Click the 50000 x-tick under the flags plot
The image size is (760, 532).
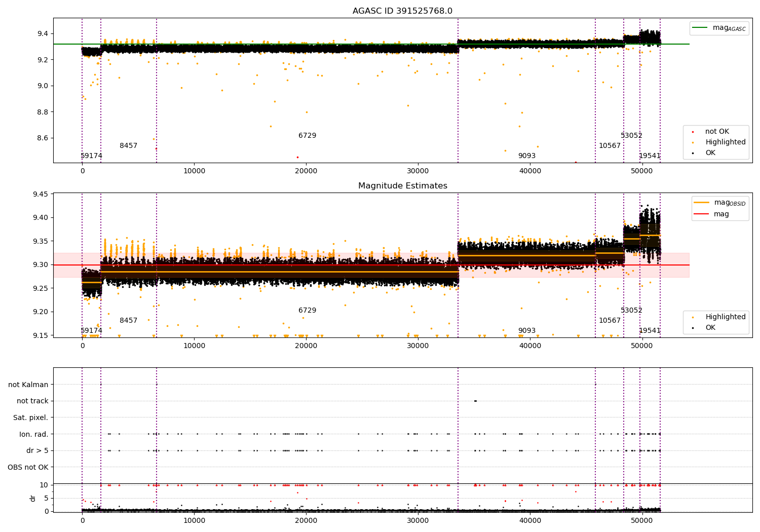pos(642,520)
